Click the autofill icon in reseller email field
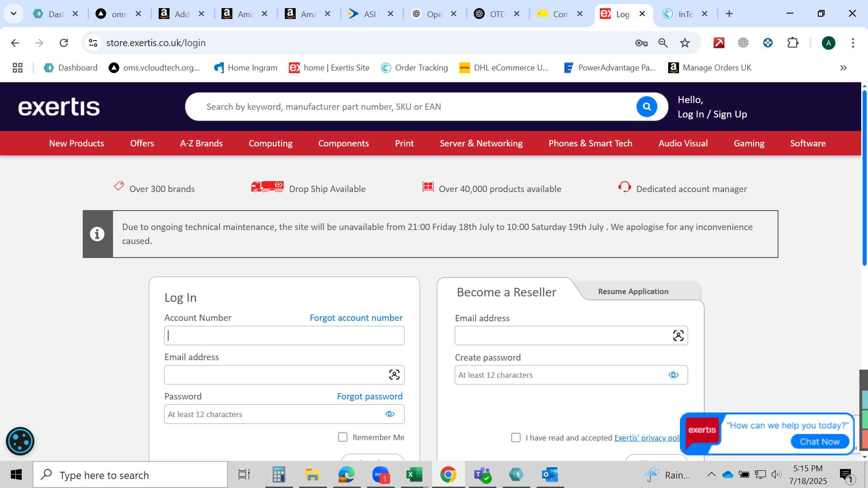Screen dimensions: 868x488 click(678, 335)
